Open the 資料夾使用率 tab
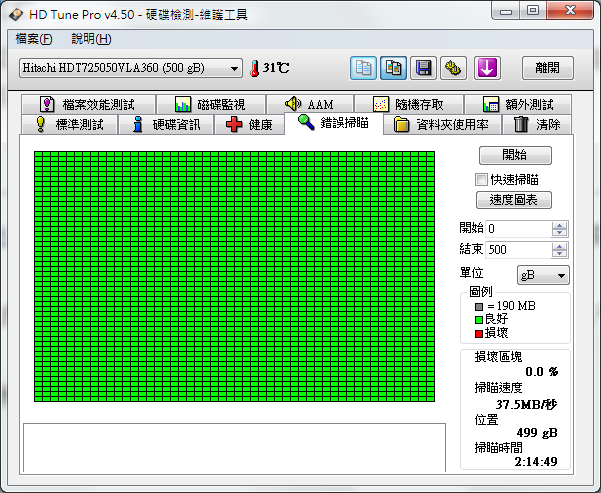 442,125
